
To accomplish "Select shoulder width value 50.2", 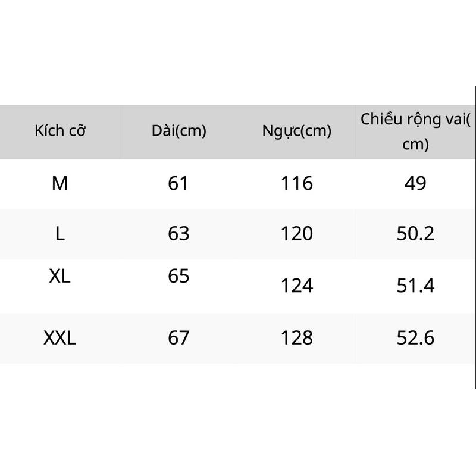I will [x=415, y=234].
